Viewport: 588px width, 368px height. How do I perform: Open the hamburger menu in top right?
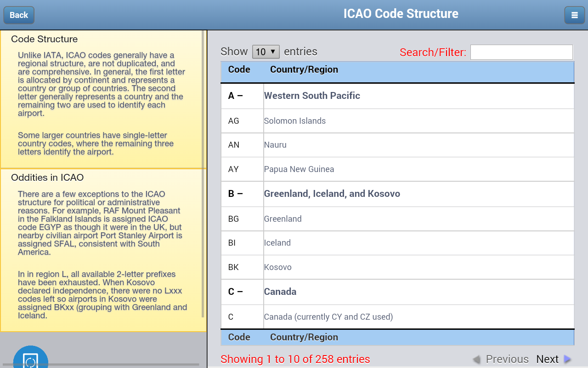point(574,15)
